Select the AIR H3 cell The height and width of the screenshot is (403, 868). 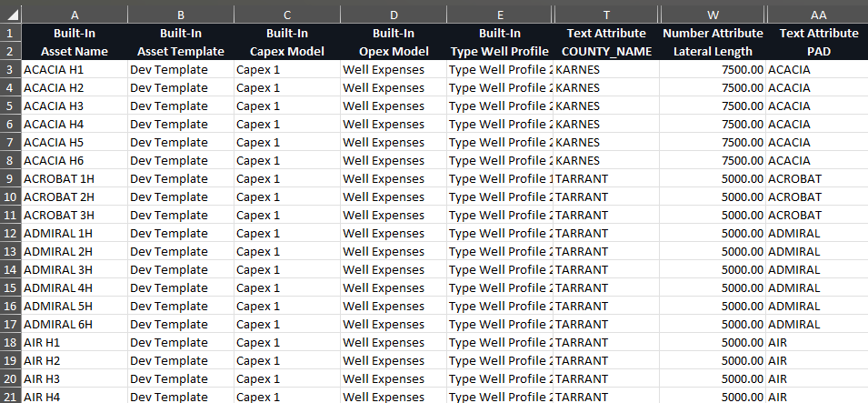75,378
